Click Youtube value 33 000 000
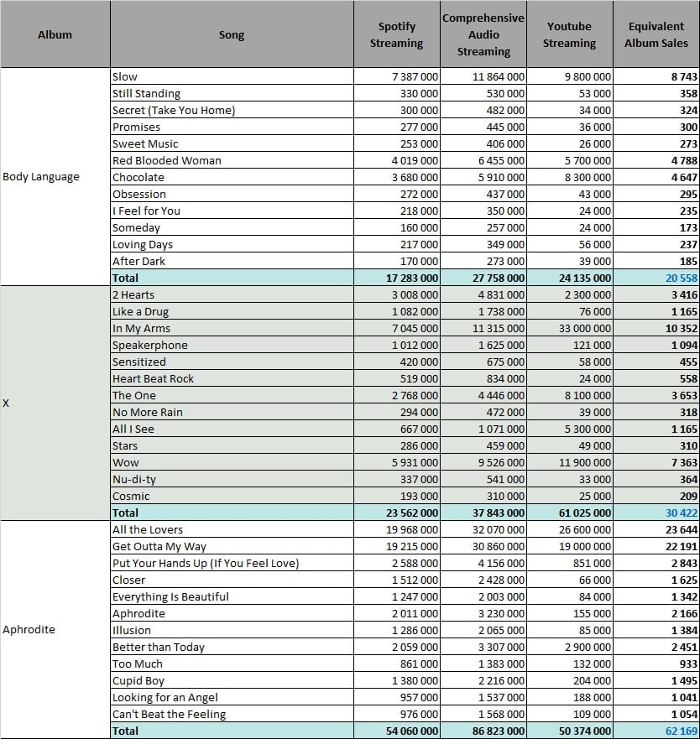 point(570,328)
